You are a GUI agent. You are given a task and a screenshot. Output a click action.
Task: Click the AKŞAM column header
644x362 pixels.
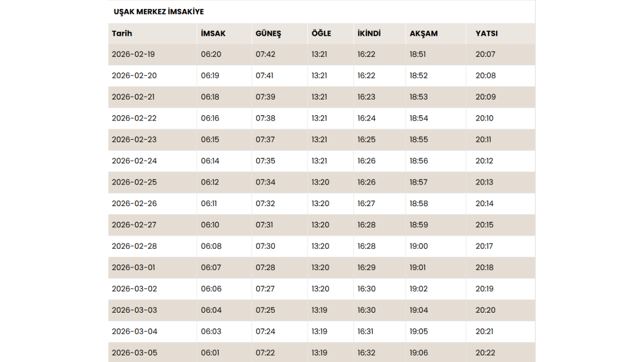point(424,34)
